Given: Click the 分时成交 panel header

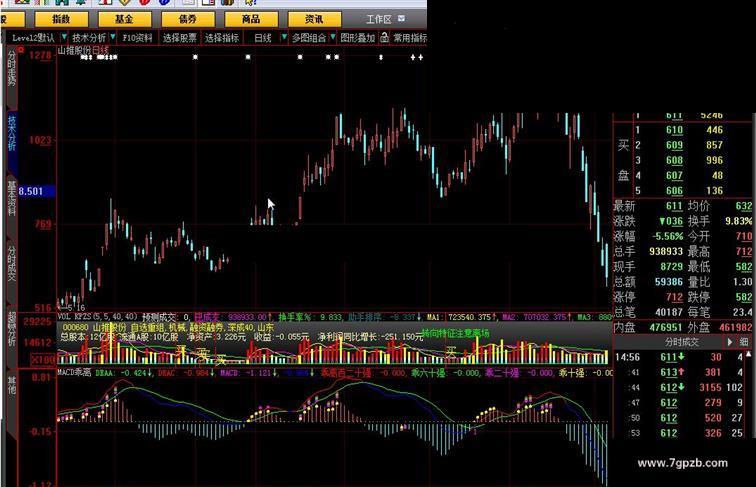Looking at the screenshot, I should tap(682, 342).
